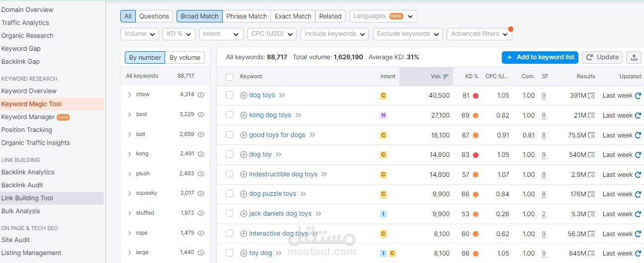The width and height of the screenshot is (644, 263).
Task: Click Add to keyword list button
Action: coord(540,57)
